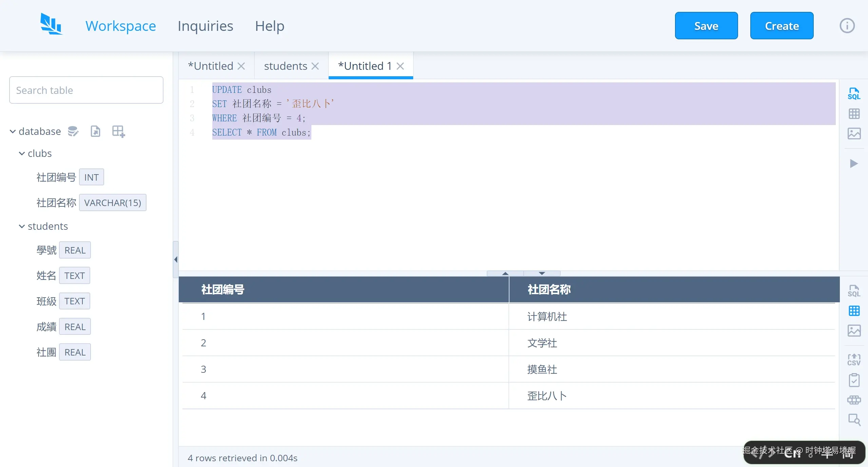Click the Search table input field

click(x=86, y=90)
